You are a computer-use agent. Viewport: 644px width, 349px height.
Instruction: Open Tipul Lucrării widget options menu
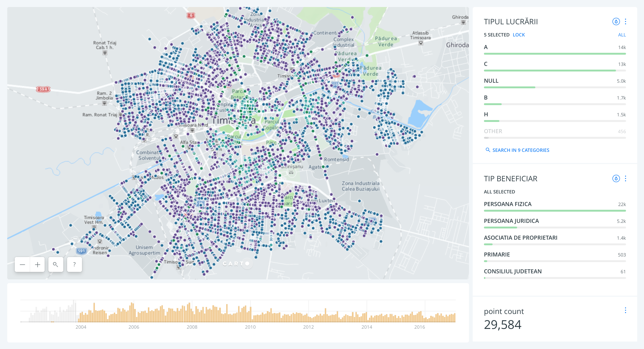[x=625, y=21]
